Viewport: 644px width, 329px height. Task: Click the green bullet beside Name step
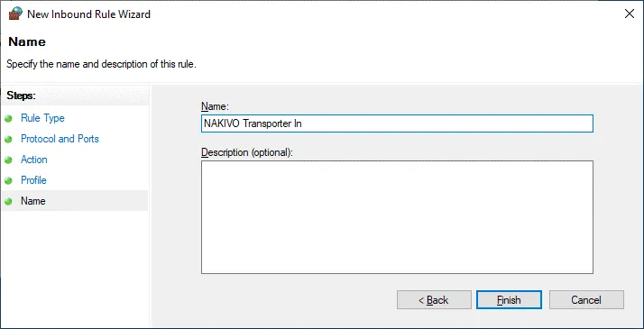(8, 201)
